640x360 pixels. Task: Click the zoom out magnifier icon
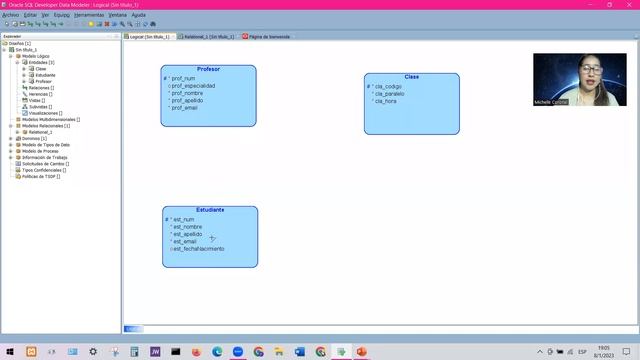click(130, 24)
